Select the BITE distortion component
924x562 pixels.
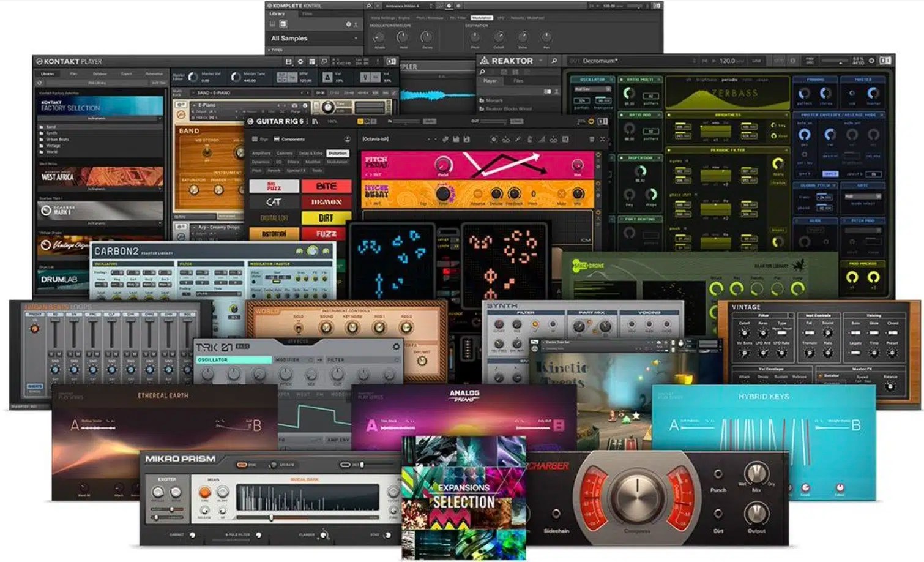point(326,186)
